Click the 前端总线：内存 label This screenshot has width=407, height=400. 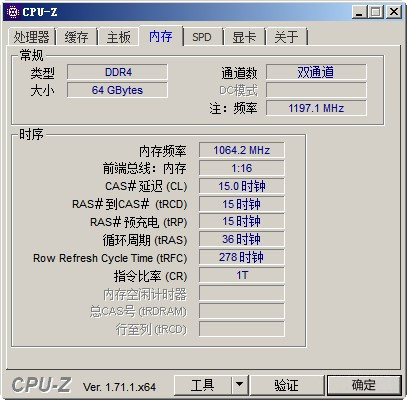(144, 169)
